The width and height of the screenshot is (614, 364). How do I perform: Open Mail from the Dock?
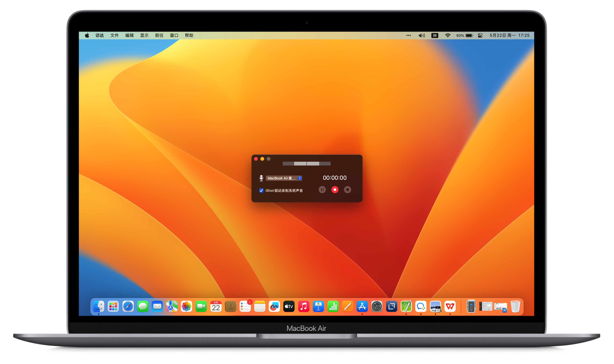click(x=157, y=306)
